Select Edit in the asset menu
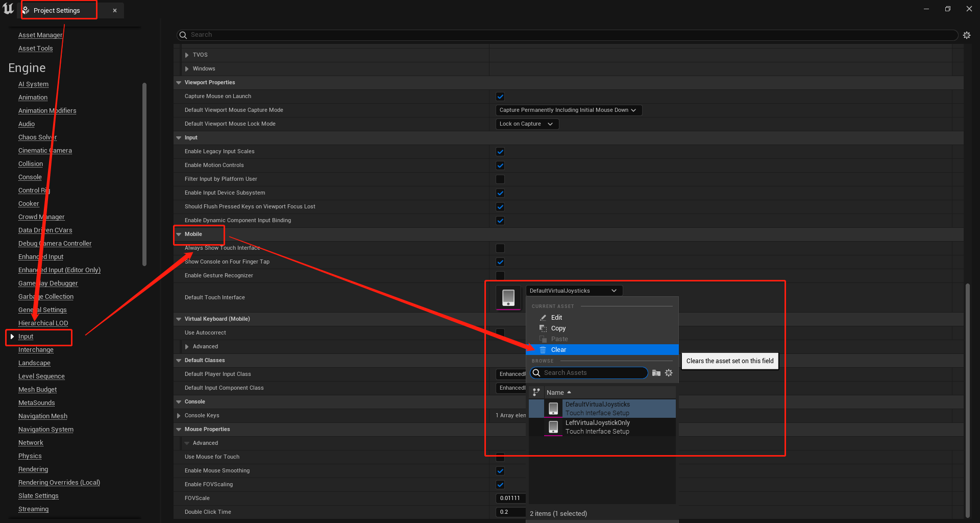This screenshot has width=980, height=523. (602, 318)
